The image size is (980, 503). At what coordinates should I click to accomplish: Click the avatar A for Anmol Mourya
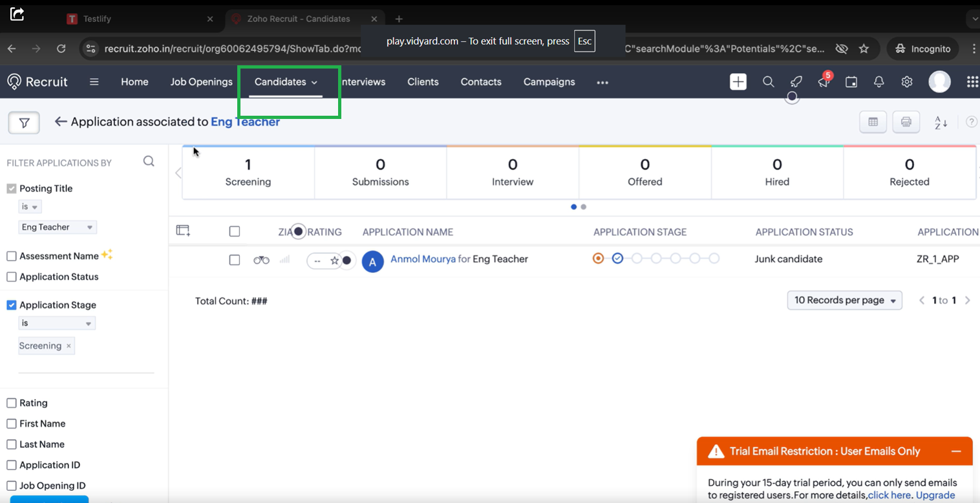point(372,262)
